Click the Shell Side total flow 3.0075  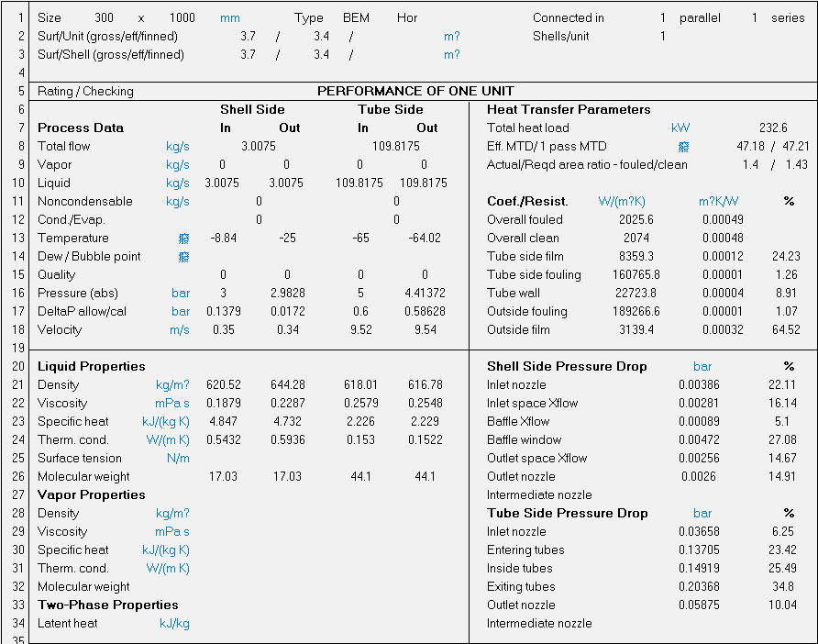(x=259, y=146)
